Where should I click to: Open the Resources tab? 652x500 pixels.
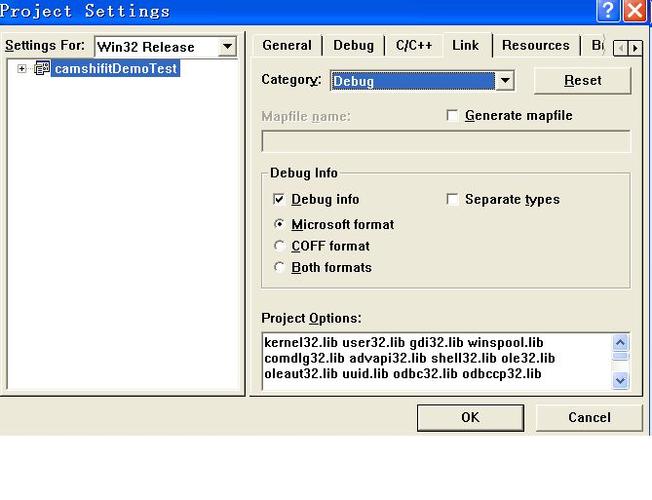pyautogui.click(x=535, y=45)
